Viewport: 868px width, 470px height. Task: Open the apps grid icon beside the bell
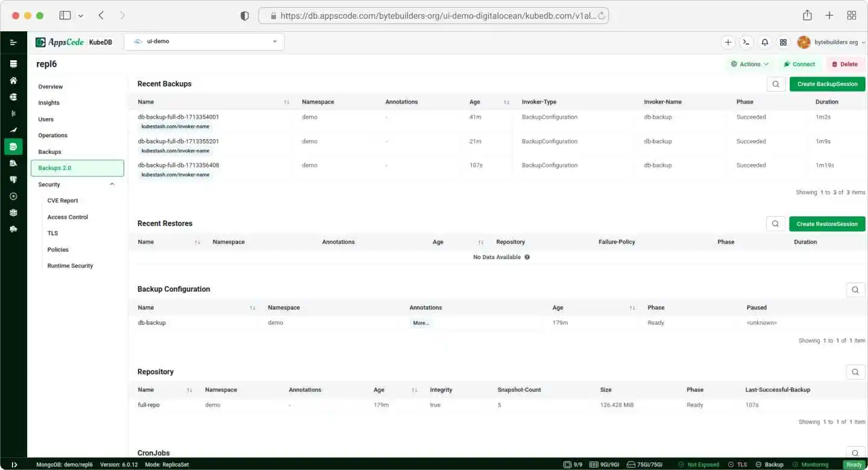(x=783, y=42)
